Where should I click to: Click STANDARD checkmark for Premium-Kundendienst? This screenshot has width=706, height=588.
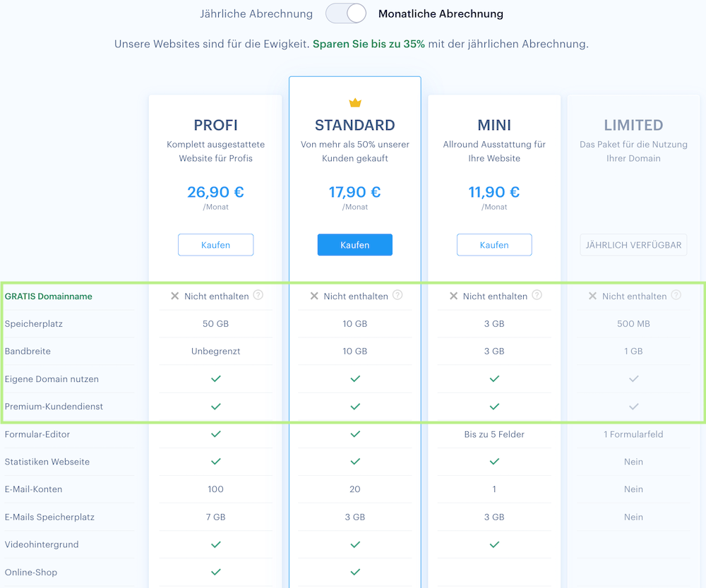(355, 407)
